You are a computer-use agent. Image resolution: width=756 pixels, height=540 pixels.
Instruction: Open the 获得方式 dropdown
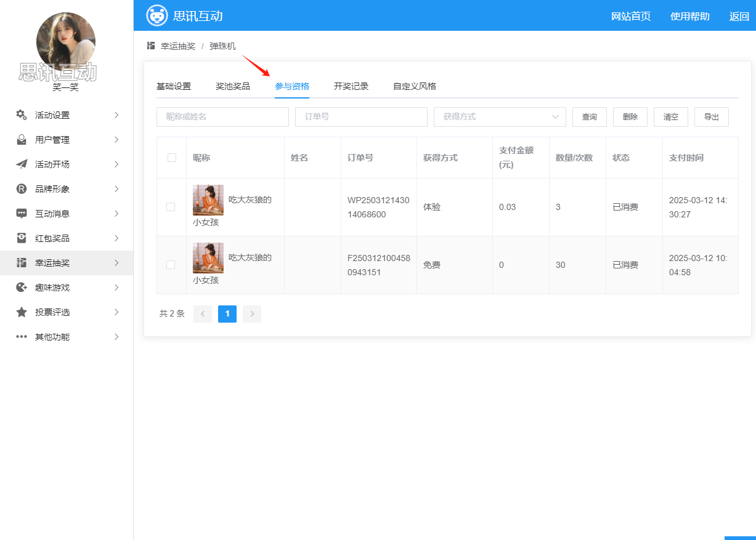(500, 117)
